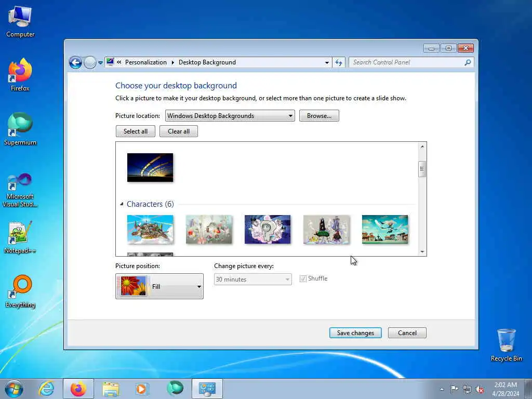Viewport: 532px width, 399px height.
Task: Click the wallpaper list scrollbar thumb
Action: (422, 169)
